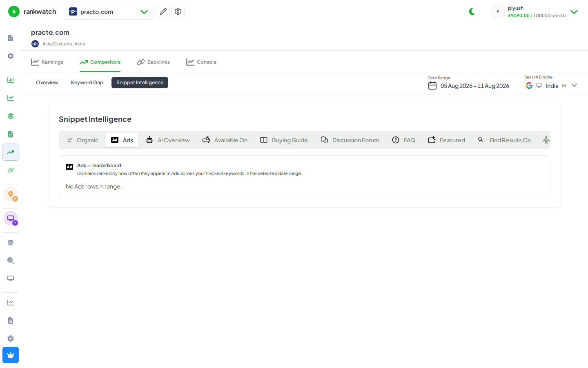
Task: Open the gray line chart sidebar icon
Action: click(11, 303)
